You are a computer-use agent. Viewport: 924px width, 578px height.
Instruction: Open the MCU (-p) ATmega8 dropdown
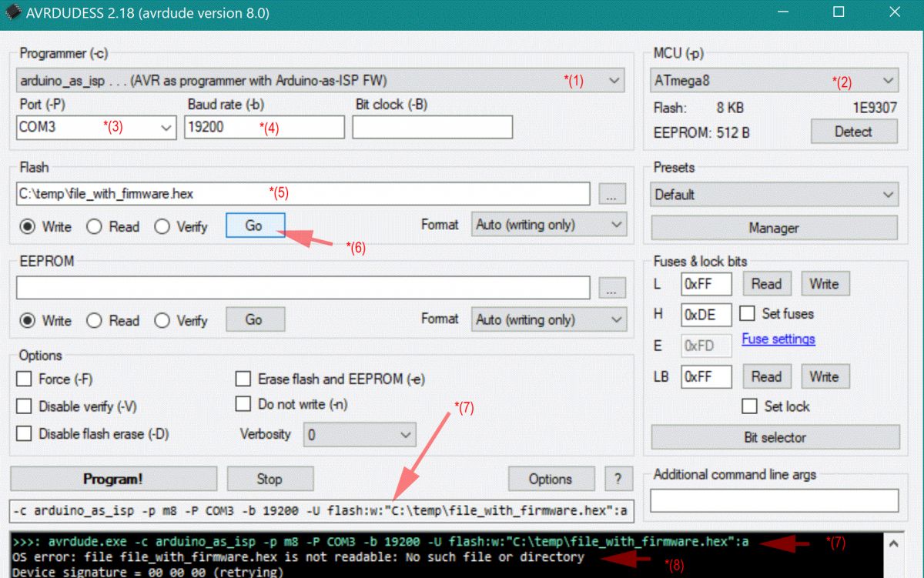point(774,80)
